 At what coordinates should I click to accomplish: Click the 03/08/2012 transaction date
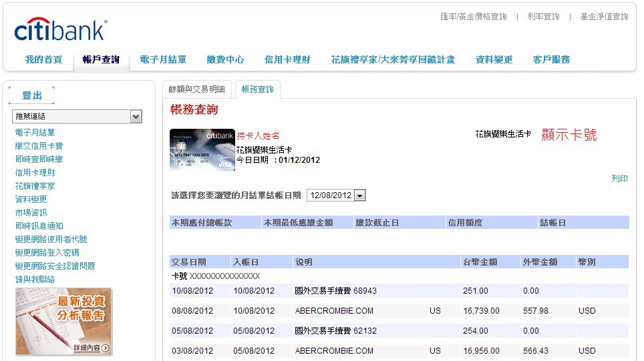tap(192, 351)
